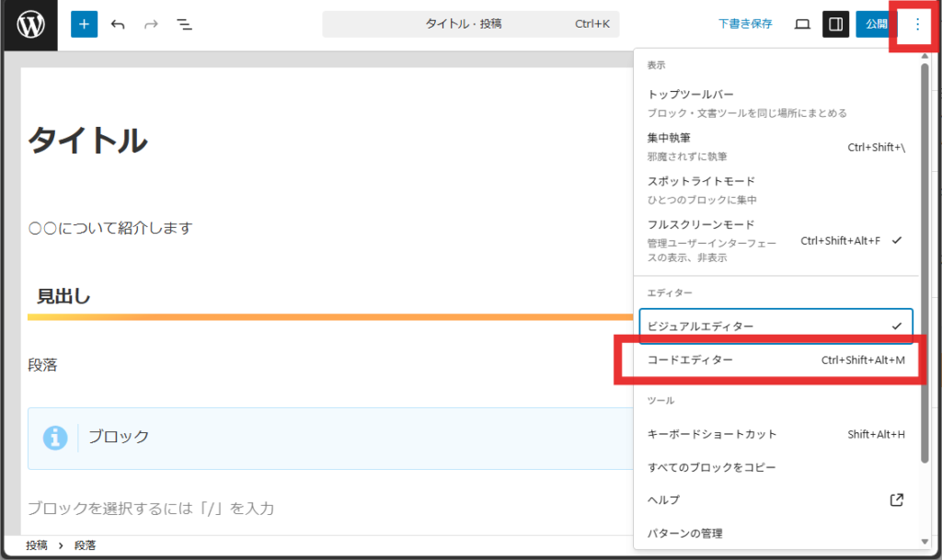Select コードエディター from the menu
Screen dimensions: 942x560
pos(775,360)
